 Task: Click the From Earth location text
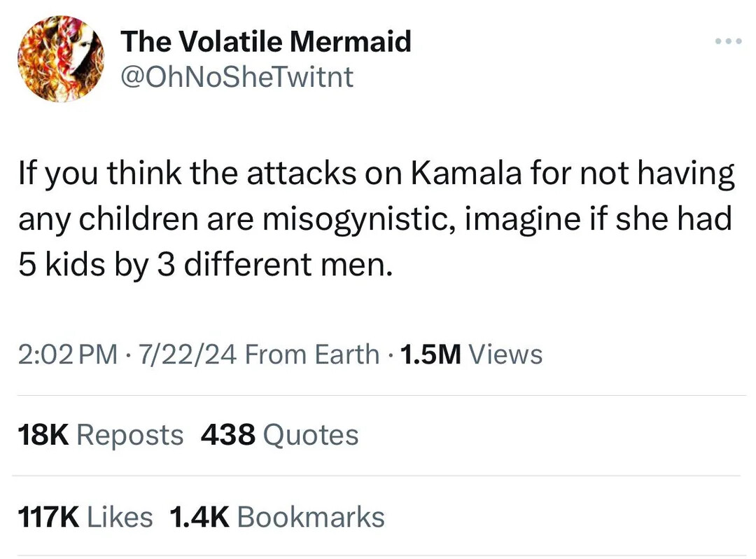312,354
